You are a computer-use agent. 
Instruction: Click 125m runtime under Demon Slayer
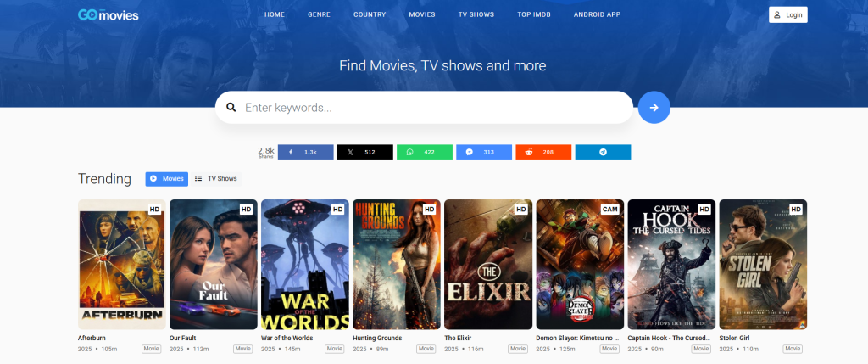[567, 349]
